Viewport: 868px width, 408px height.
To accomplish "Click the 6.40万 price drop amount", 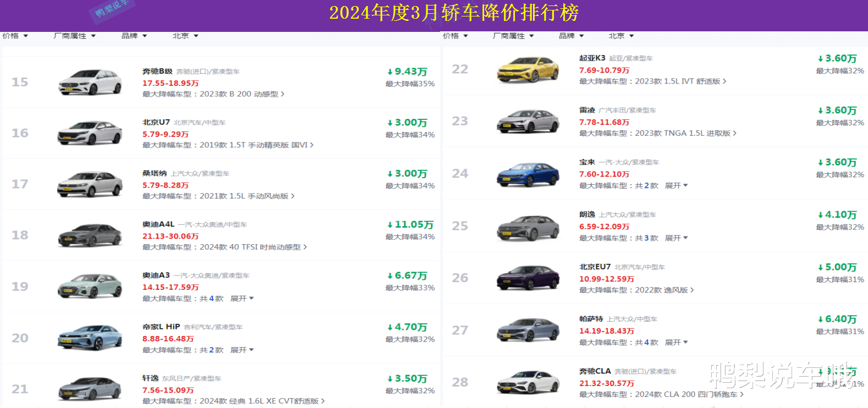I will pyautogui.click(x=837, y=319).
